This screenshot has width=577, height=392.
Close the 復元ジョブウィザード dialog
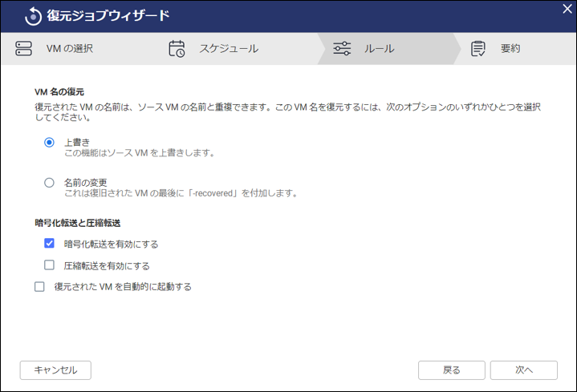(567, 9)
